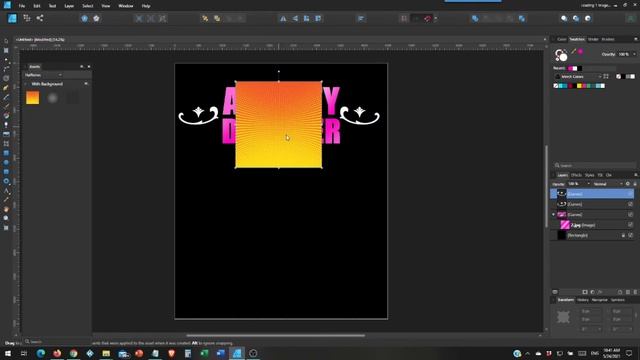Expand the Curves group layer arrow
640x360 pixels.
coord(554,214)
